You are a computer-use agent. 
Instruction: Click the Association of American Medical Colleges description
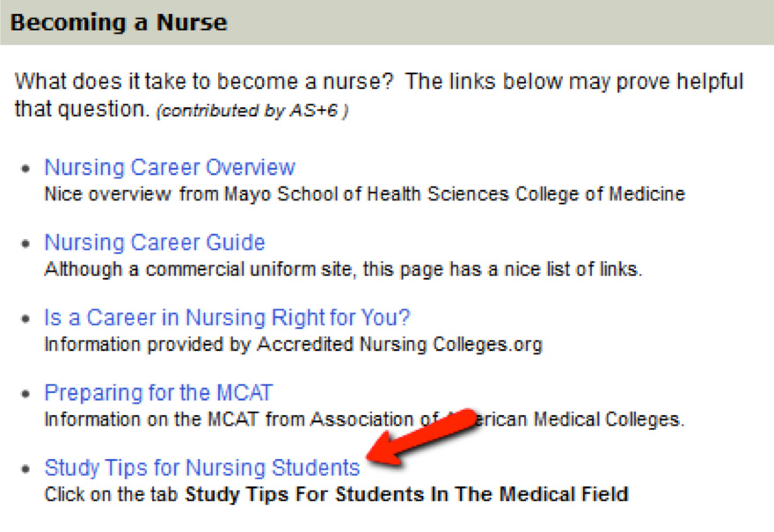tap(364, 419)
